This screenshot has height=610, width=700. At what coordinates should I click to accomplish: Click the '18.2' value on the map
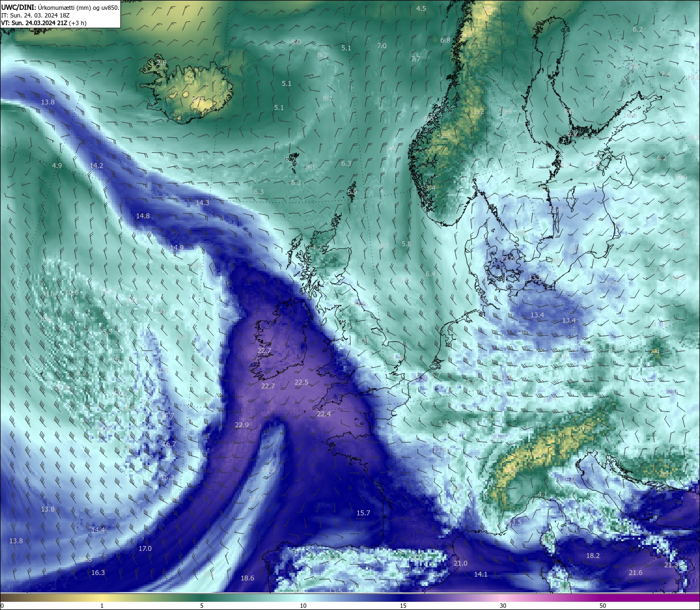593,556
